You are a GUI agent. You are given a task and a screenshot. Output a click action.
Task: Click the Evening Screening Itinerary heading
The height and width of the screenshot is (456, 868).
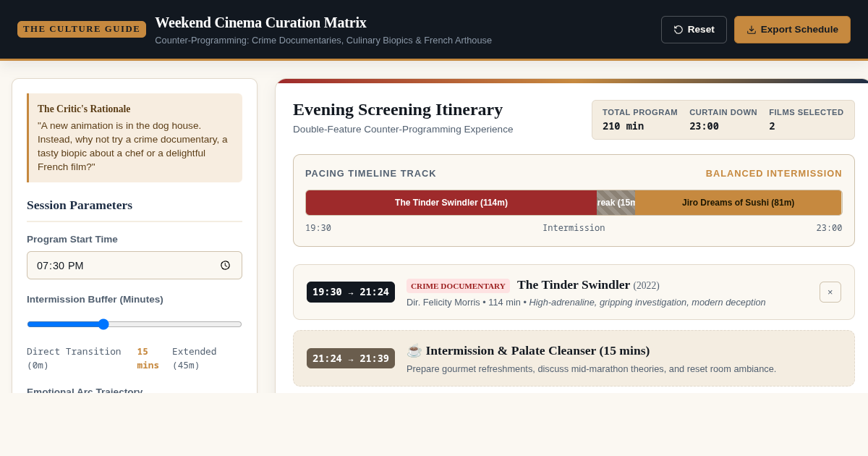click(398, 109)
